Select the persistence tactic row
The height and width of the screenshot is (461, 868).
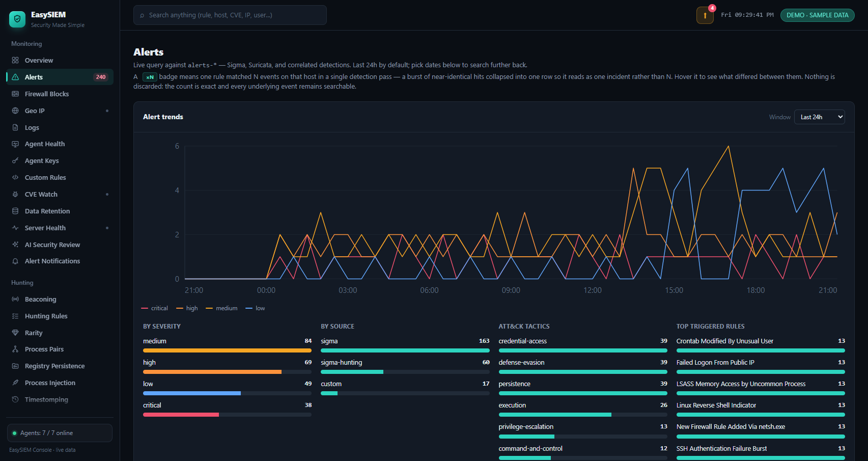(583, 388)
